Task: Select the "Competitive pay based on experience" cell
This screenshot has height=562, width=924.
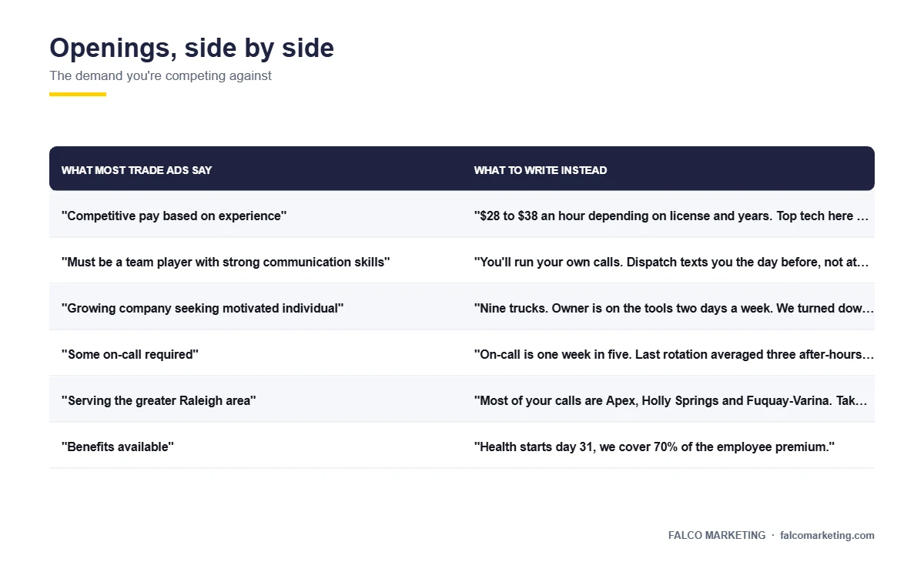Action: pyautogui.click(x=256, y=214)
